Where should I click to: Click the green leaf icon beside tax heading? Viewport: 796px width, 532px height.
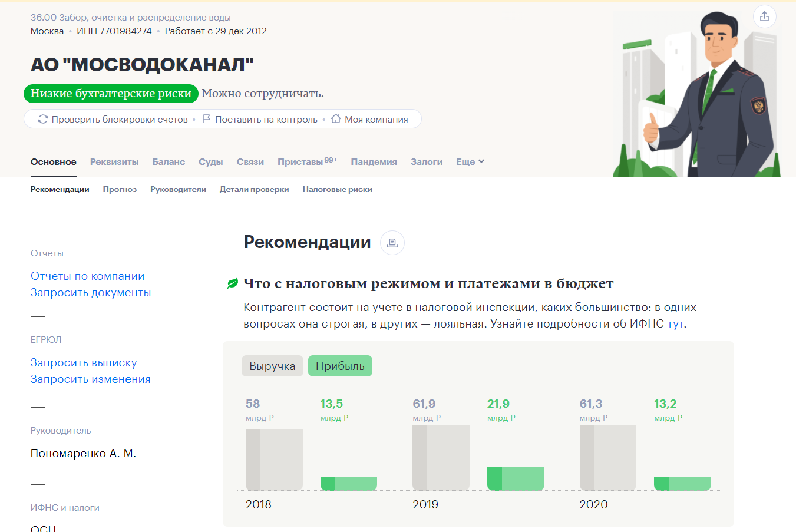233,284
